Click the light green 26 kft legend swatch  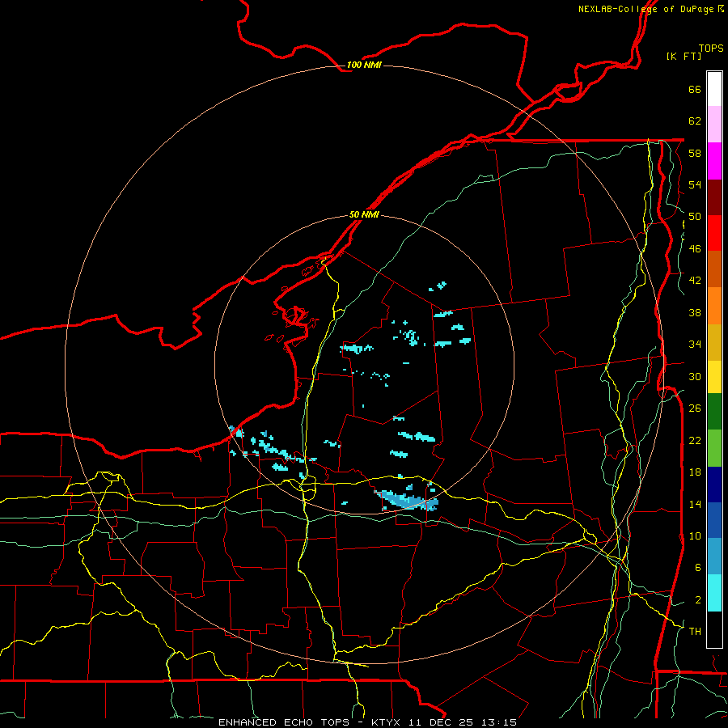click(x=714, y=448)
